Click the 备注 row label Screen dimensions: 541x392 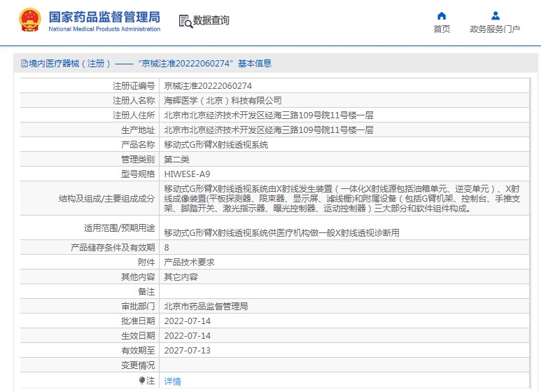(x=147, y=292)
